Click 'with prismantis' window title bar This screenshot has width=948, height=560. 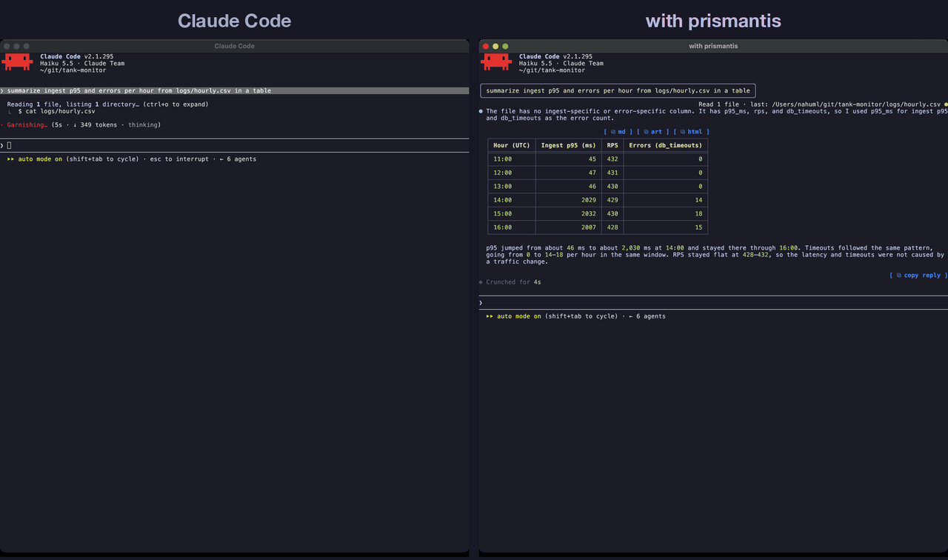713,46
